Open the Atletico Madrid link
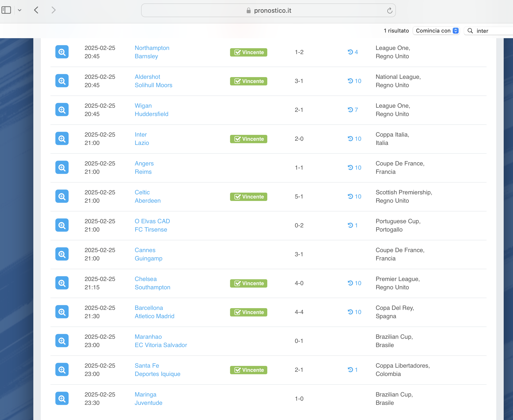513x420 pixels. click(x=154, y=316)
